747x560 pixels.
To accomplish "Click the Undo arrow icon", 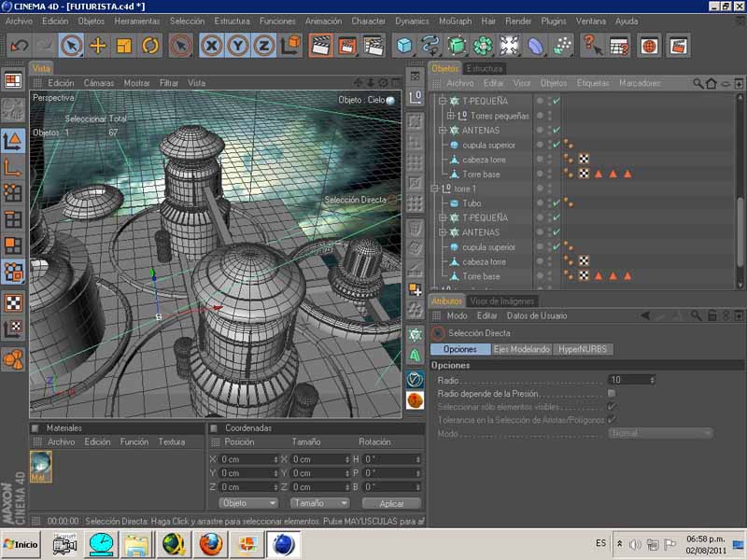I will tap(20, 46).
